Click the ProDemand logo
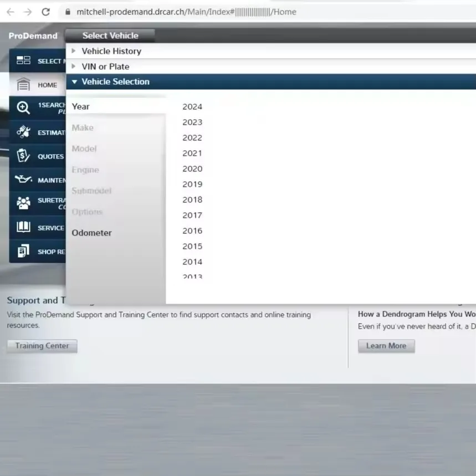Image resolution: width=476 pixels, height=476 pixels. [33, 36]
